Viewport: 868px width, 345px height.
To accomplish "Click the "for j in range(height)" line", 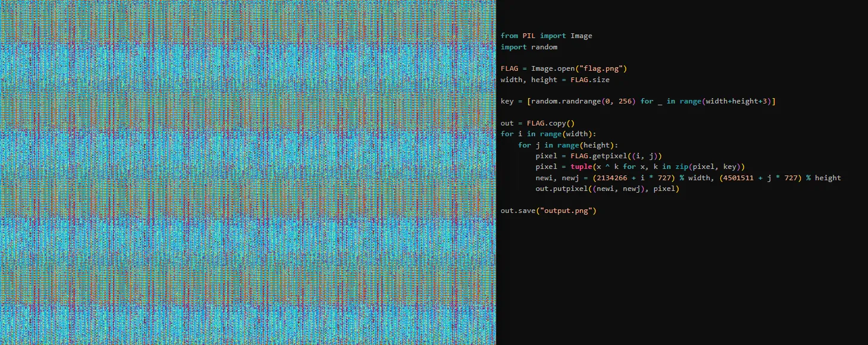I will pos(568,145).
